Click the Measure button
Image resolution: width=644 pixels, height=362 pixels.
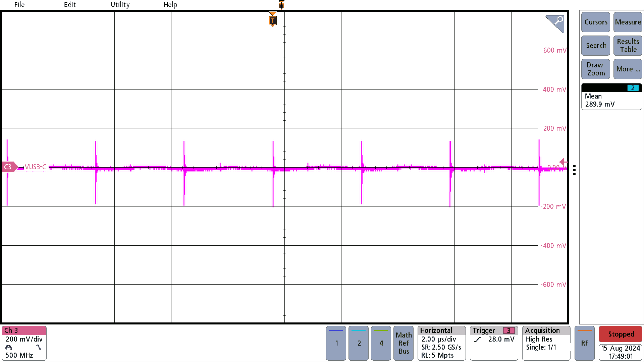pos(628,22)
